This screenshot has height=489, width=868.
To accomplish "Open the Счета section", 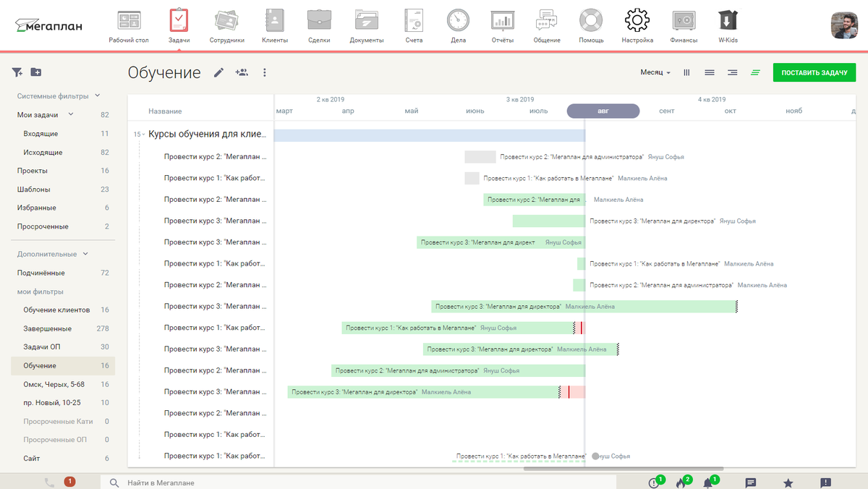I will click(414, 27).
